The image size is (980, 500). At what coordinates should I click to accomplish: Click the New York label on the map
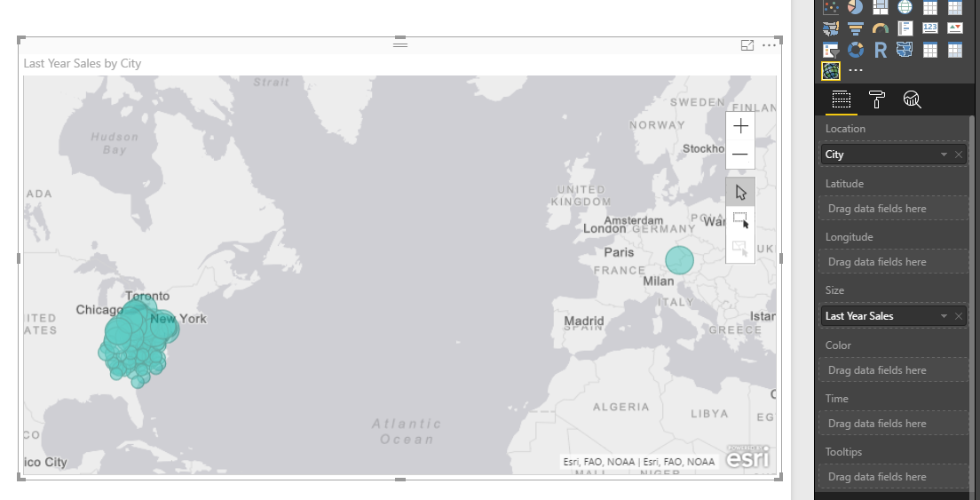(178, 319)
